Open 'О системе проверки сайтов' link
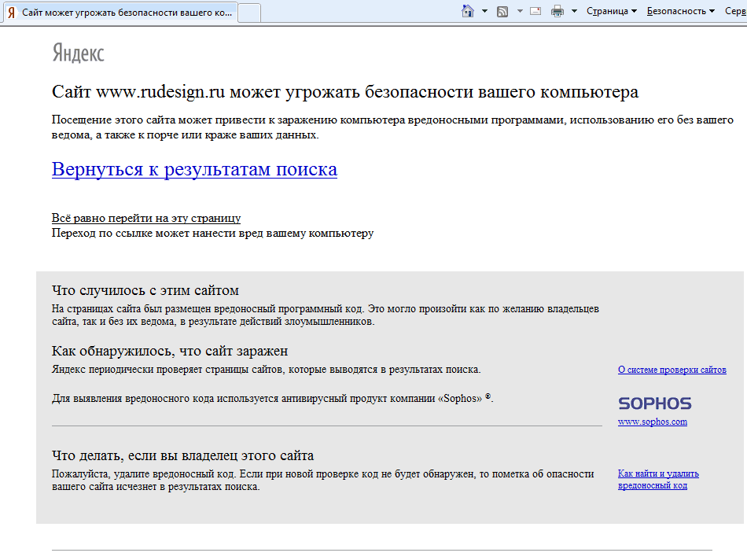The height and width of the screenshot is (560, 747). (x=672, y=370)
